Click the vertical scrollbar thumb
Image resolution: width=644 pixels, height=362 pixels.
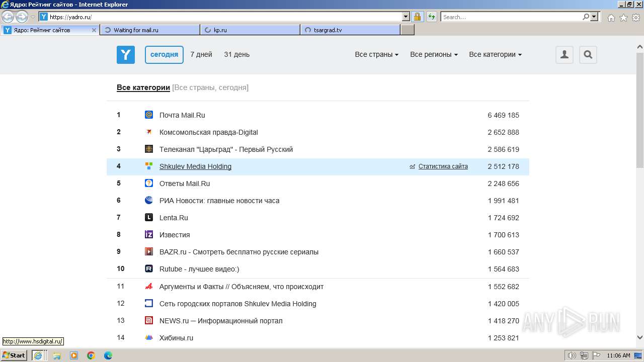tap(640, 110)
